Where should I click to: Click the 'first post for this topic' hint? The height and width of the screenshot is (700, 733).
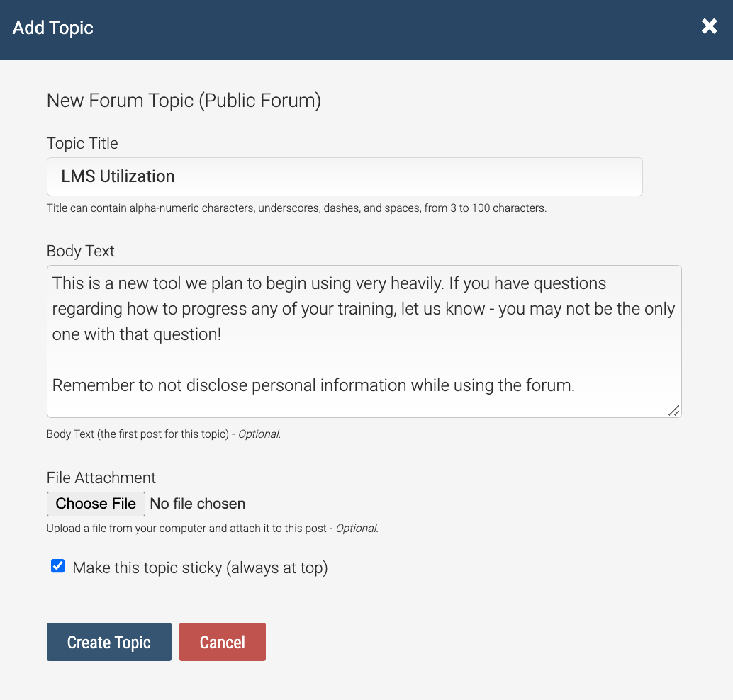click(x=164, y=434)
